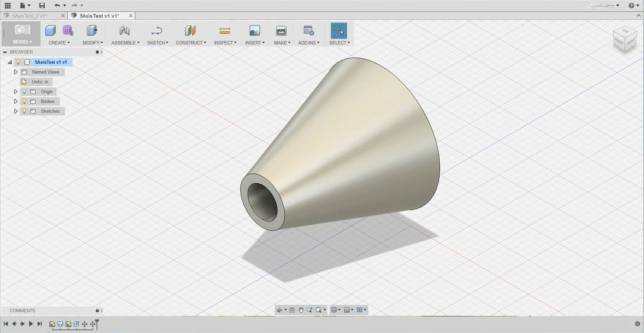Click the Press Pull modify icon
The image size is (644, 333).
tap(92, 31)
